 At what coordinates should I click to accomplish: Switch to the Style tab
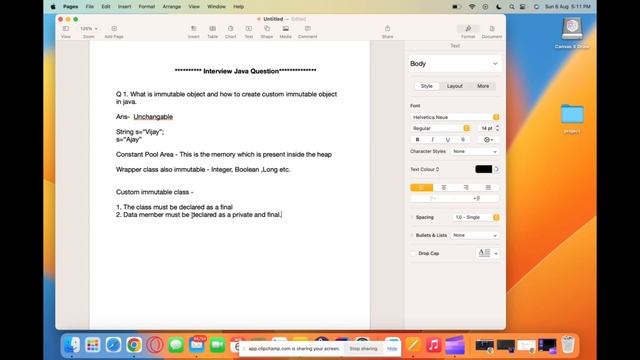[427, 86]
